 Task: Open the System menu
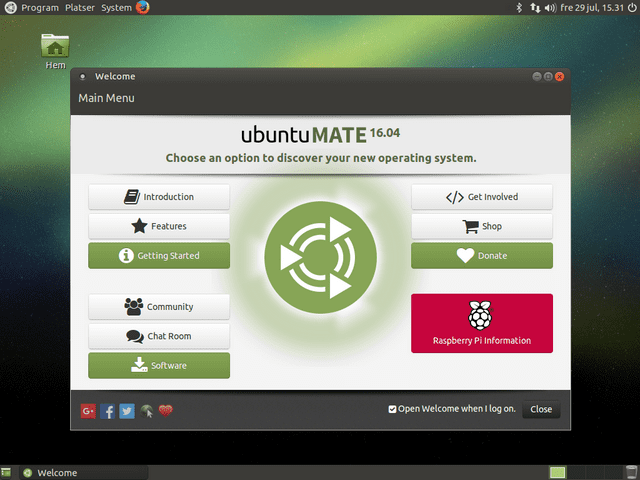[116, 7]
